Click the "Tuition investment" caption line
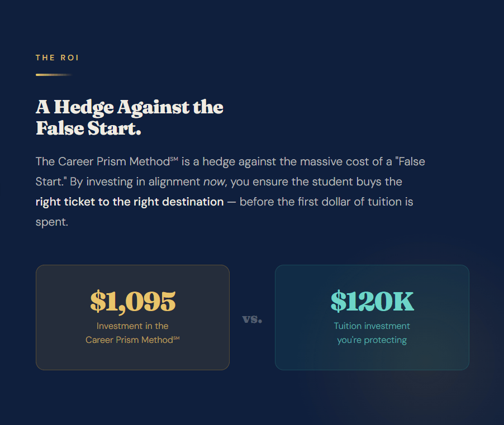Viewport: 504px width, 425px height. click(372, 326)
